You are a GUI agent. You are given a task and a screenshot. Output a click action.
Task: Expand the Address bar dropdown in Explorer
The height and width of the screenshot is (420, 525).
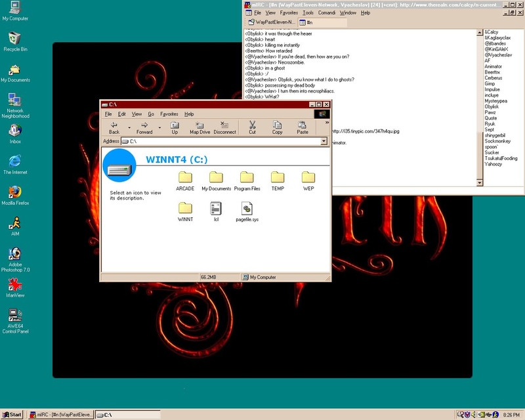click(x=324, y=141)
